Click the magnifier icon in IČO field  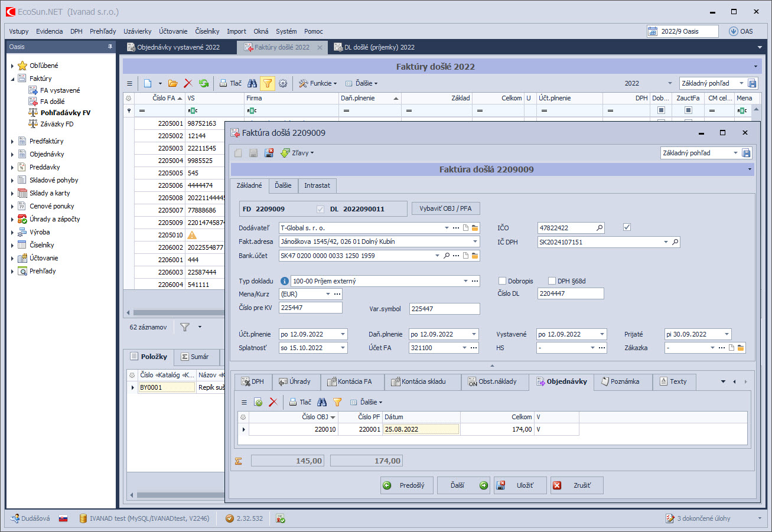599,228
